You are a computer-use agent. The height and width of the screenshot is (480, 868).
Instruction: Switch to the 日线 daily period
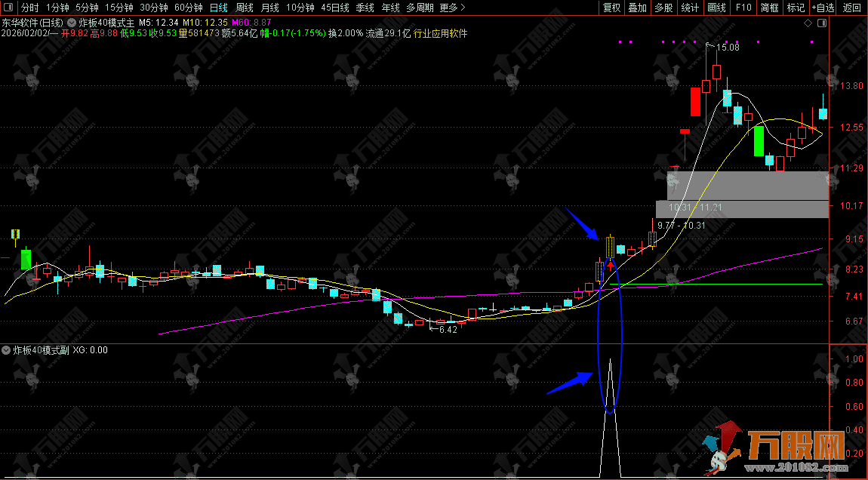(x=218, y=8)
